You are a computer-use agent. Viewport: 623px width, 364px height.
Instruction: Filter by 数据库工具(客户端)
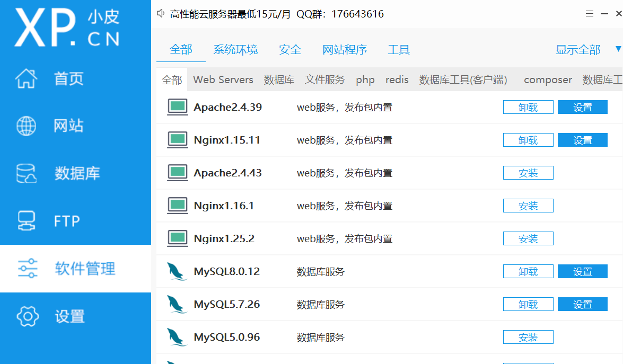click(463, 80)
